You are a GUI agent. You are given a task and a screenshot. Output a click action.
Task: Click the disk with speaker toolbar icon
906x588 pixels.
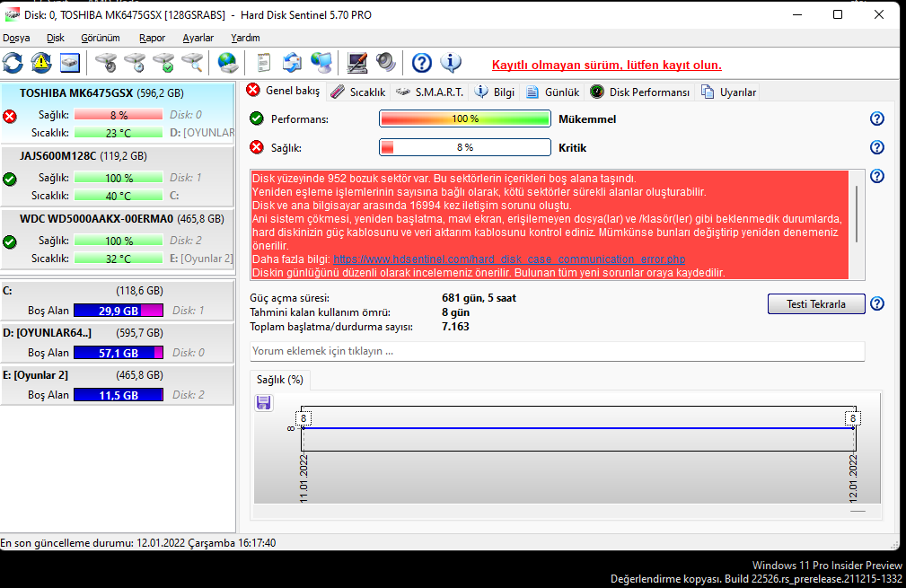(x=106, y=63)
